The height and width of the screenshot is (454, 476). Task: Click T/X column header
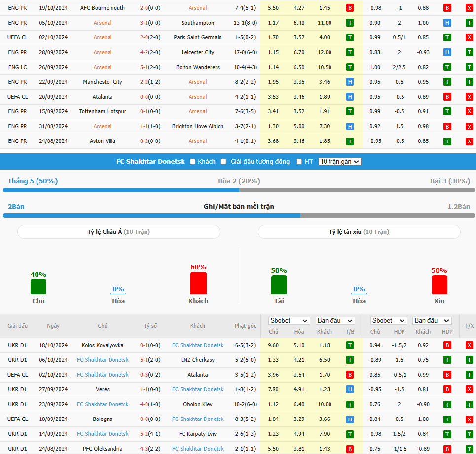point(469,326)
